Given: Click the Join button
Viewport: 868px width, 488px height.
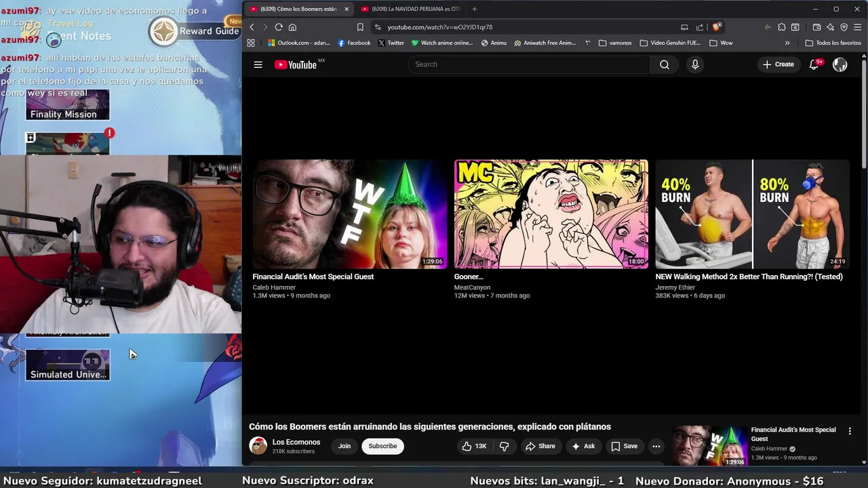Looking at the screenshot, I should pyautogui.click(x=344, y=446).
